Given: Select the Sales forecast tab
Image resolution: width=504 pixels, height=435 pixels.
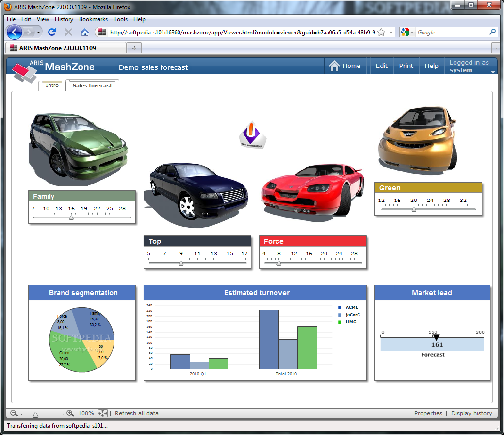Looking at the screenshot, I should coord(93,85).
